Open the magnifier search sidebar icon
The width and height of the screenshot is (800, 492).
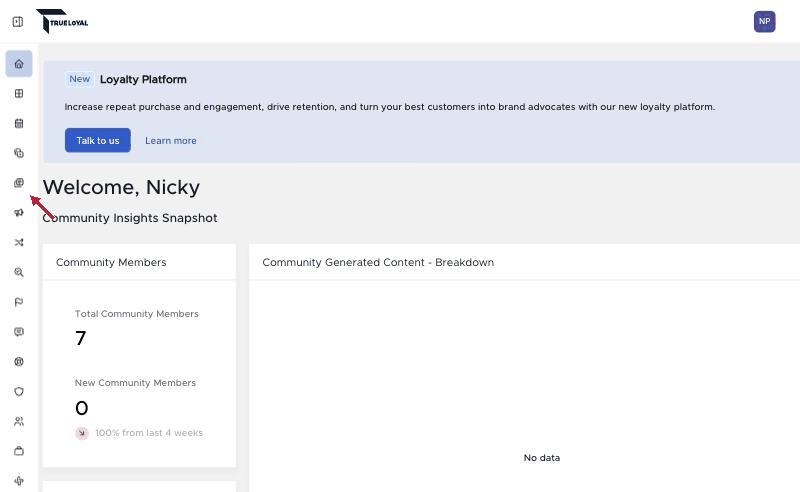click(x=19, y=272)
